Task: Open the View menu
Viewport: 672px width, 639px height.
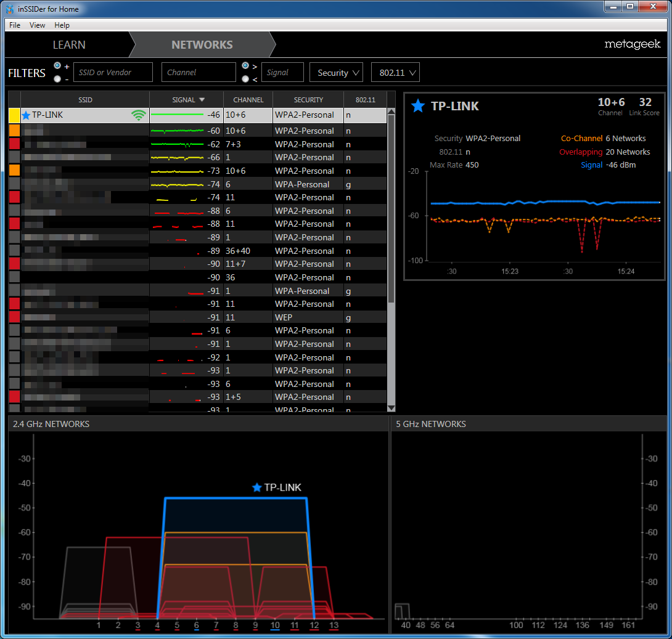Action: click(37, 25)
